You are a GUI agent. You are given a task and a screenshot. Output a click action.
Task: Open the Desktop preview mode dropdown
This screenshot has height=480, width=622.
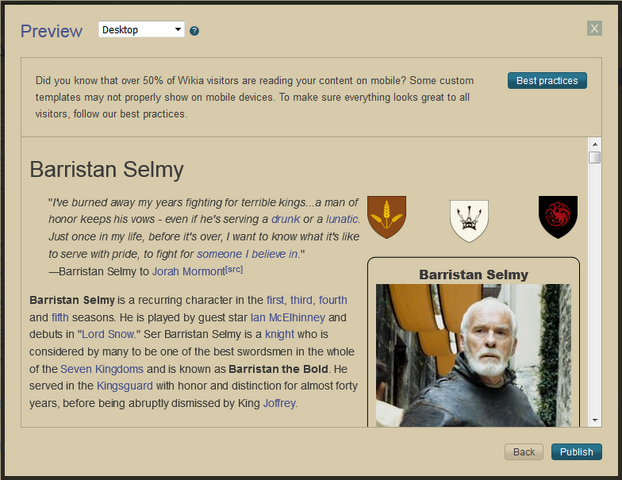141,29
